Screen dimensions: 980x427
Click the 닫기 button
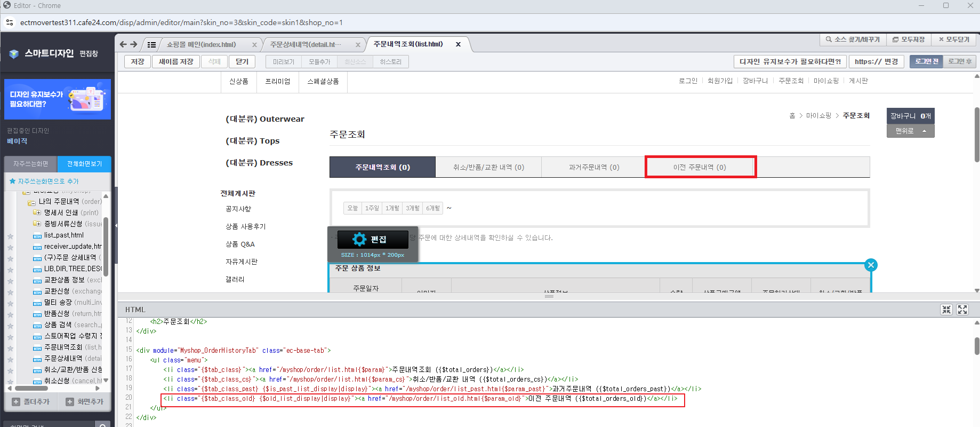(242, 62)
